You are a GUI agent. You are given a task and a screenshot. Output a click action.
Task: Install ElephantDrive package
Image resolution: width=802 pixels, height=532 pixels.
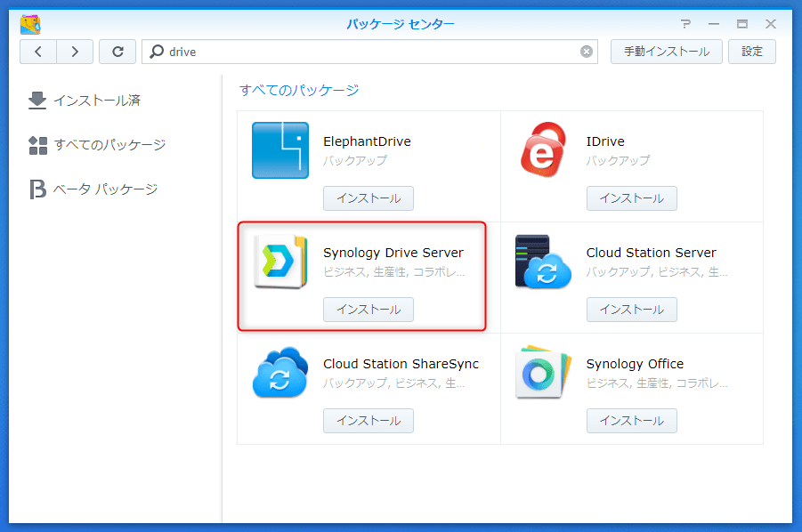coord(369,198)
